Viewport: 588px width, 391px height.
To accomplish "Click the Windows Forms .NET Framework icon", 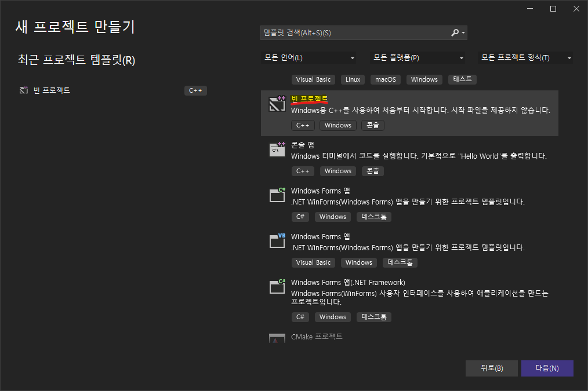I will coord(277,287).
